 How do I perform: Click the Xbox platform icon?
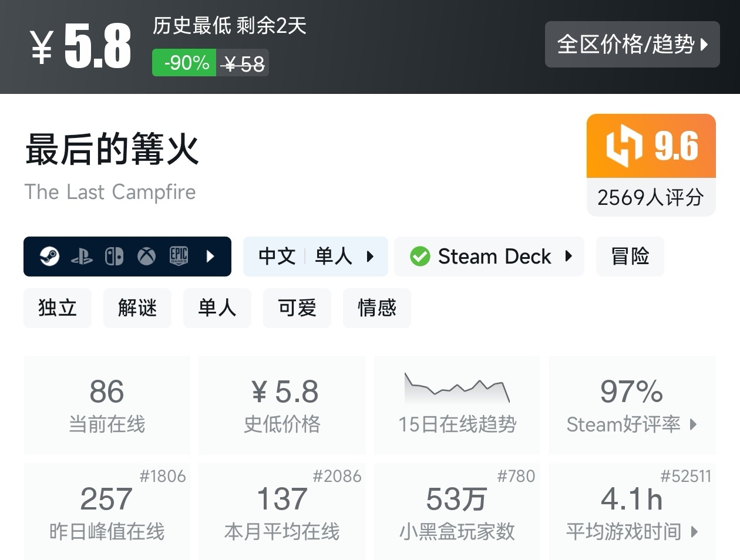(146, 257)
